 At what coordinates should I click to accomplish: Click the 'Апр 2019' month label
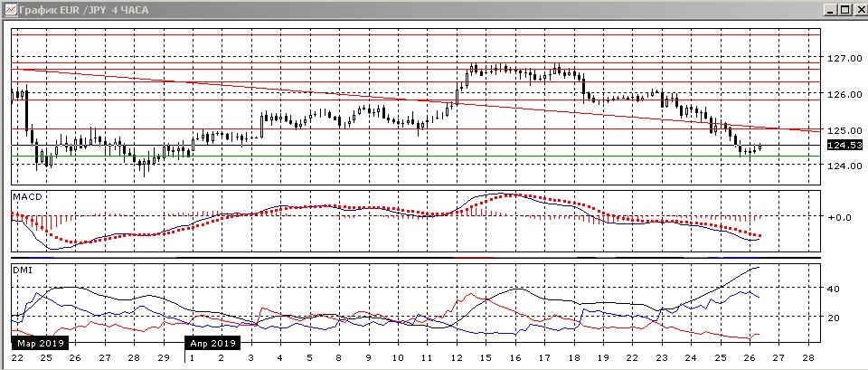pos(213,344)
